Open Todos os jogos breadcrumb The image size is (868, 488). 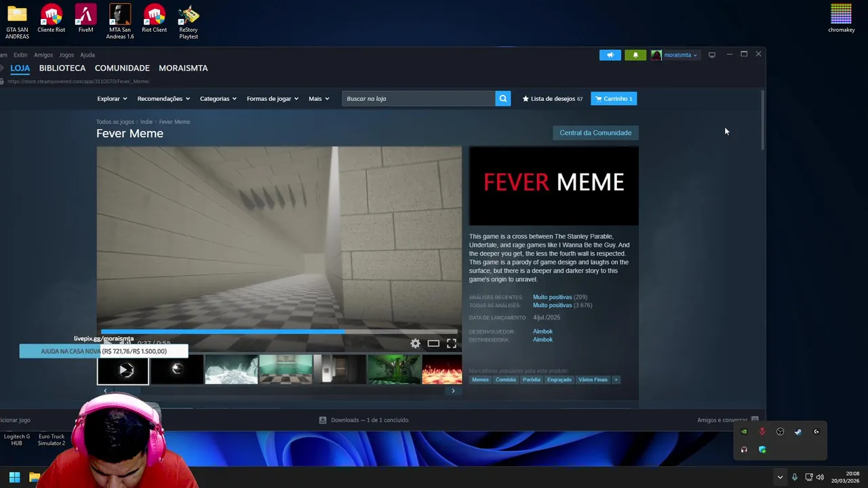[115, 122]
